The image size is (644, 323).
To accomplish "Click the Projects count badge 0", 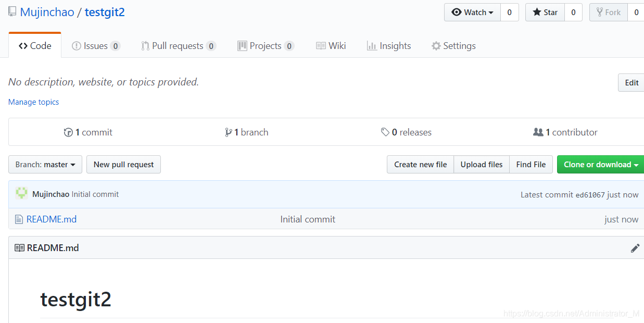I will point(289,46).
